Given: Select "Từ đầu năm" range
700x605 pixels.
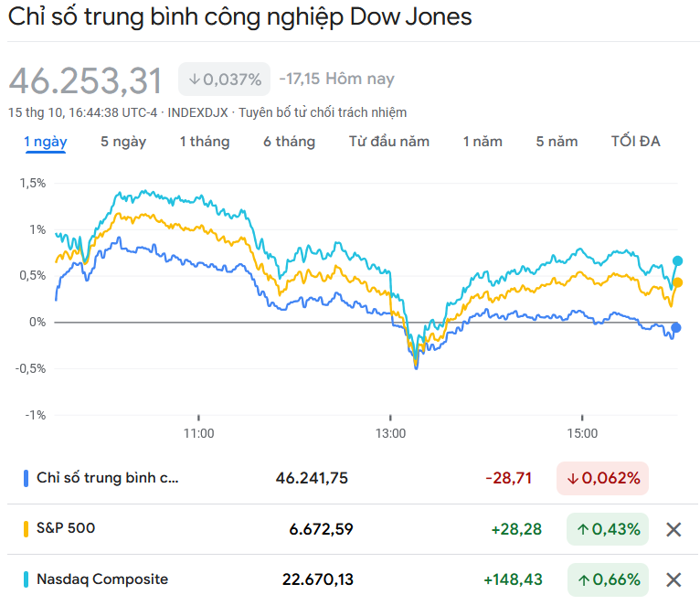Looking at the screenshot, I should click(x=389, y=142).
